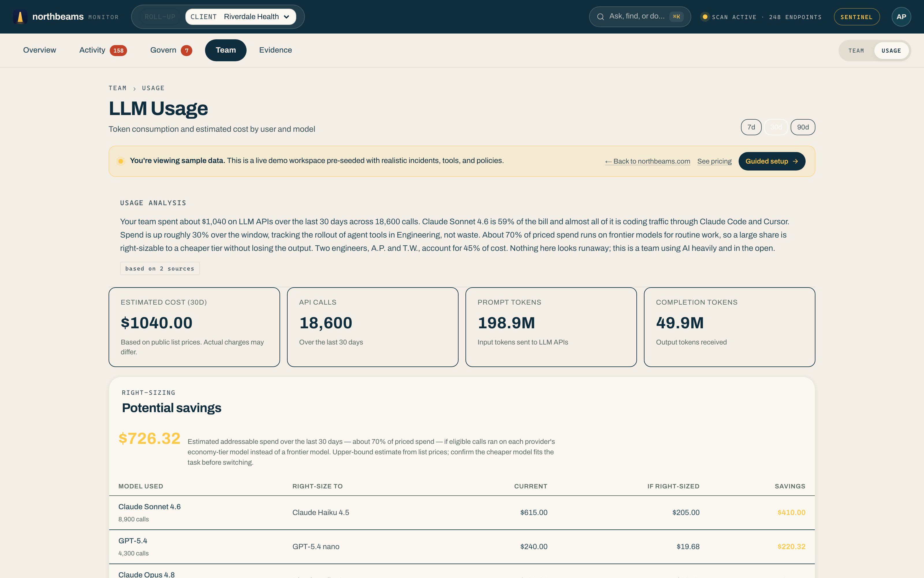Click Claude Haiku 4.5 in the table
The width and height of the screenshot is (924, 578).
[x=321, y=513]
